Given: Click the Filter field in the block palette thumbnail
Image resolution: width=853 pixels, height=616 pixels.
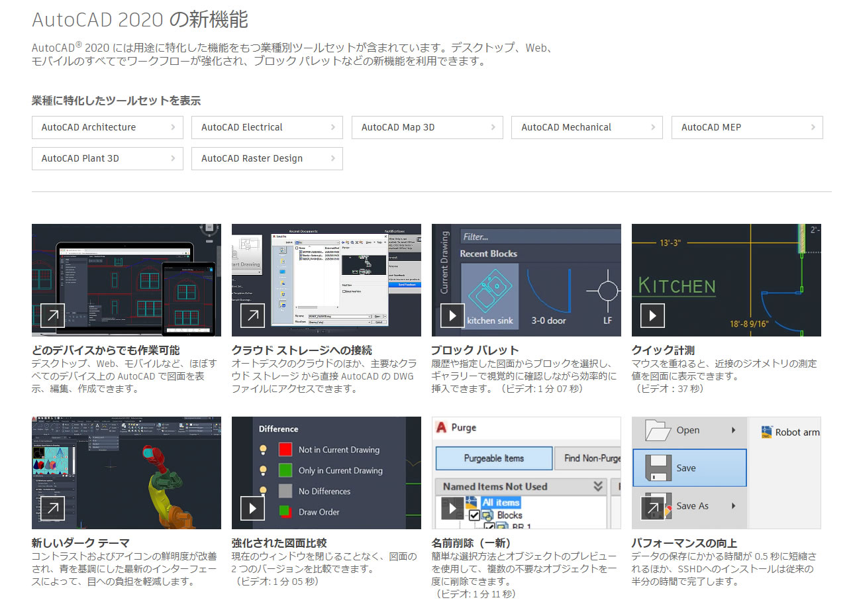Looking at the screenshot, I should point(540,236).
